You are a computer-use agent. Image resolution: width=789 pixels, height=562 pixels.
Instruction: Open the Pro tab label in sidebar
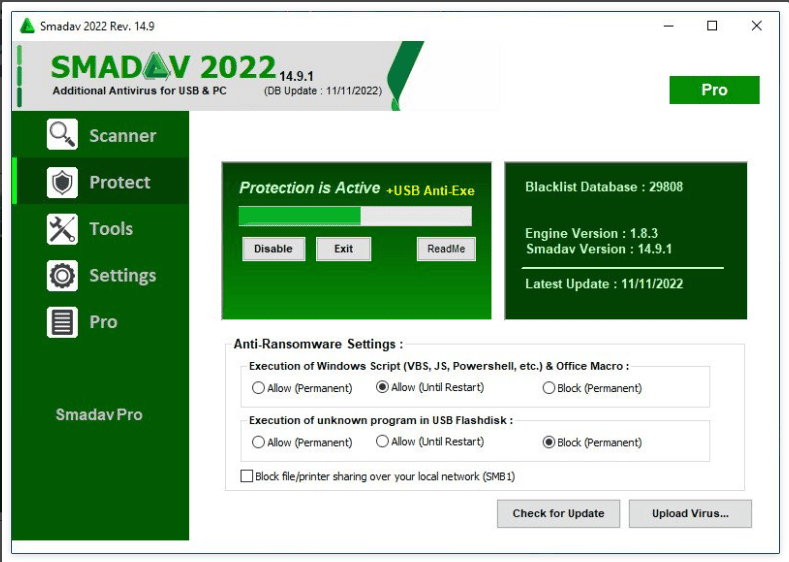click(103, 322)
